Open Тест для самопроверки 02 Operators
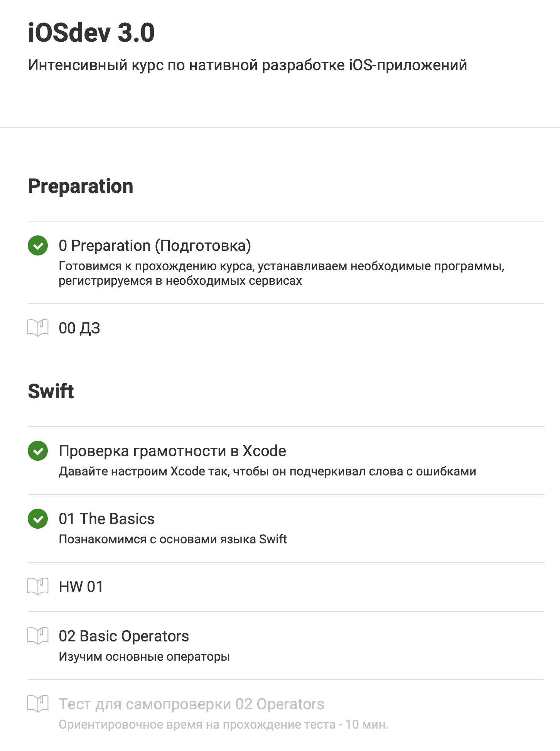This screenshot has height=751, width=560. [x=191, y=704]
